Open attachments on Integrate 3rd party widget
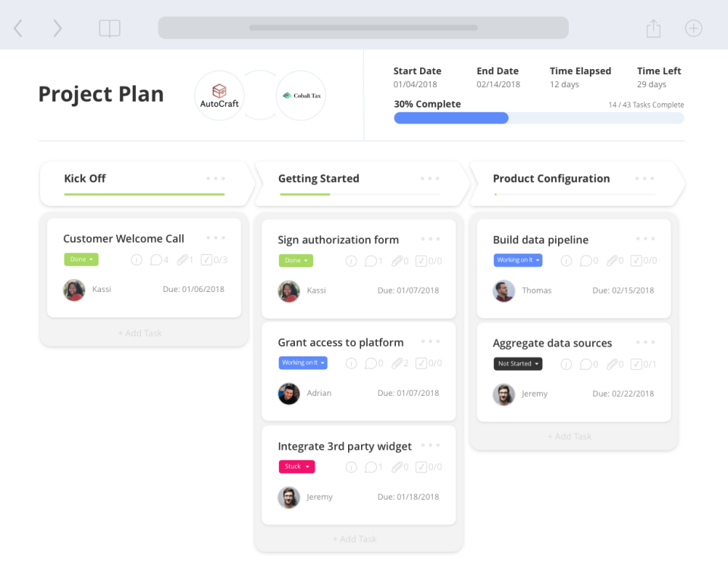 400,467
